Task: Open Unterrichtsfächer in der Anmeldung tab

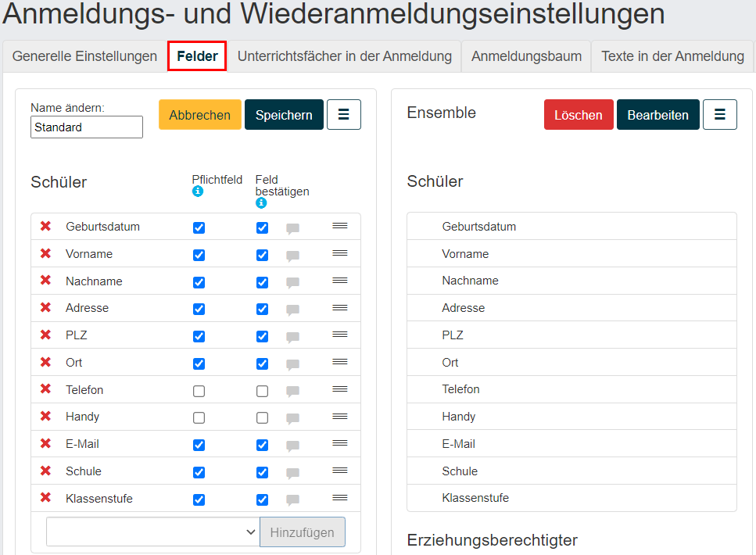Action: pos(344,56)
